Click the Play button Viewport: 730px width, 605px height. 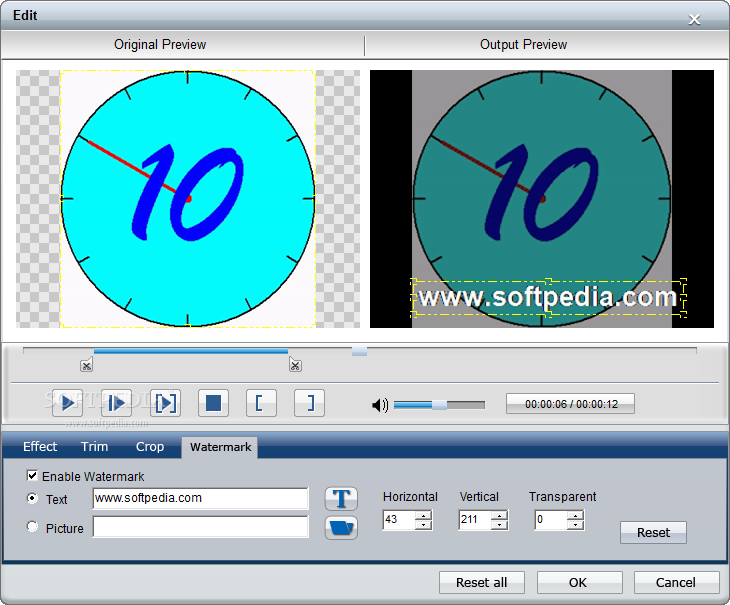pyautogui.click(x=68, y=403)
